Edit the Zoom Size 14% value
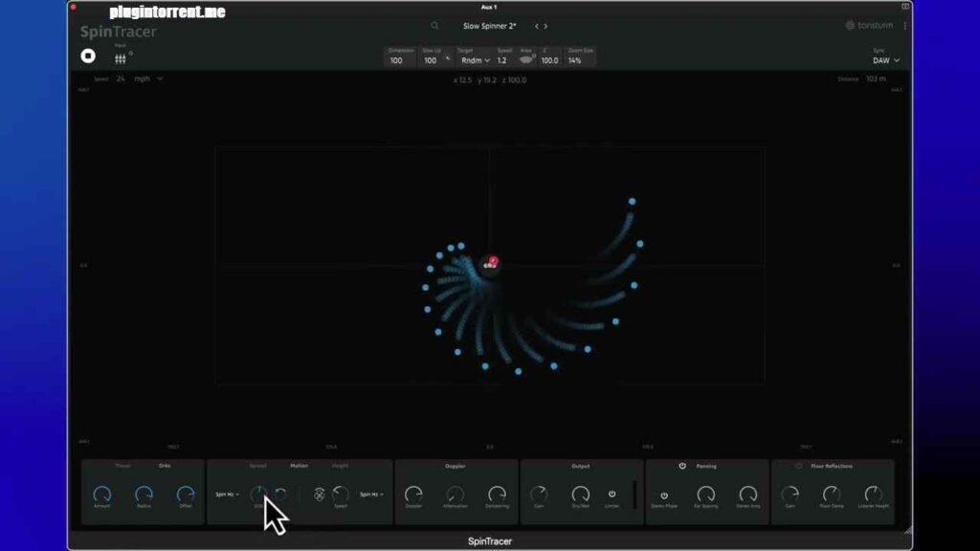This screenshot has width=980, height=551. tap(574, 60)
